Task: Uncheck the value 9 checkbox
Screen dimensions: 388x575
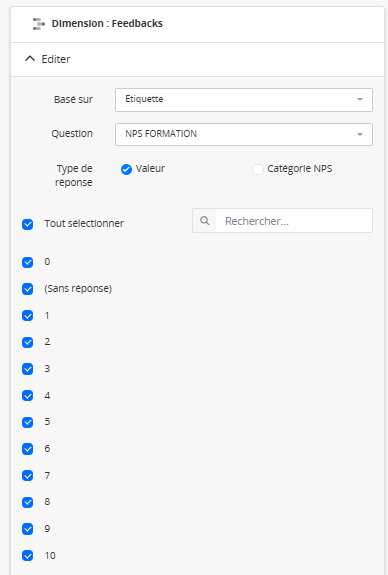Action: 28,529
